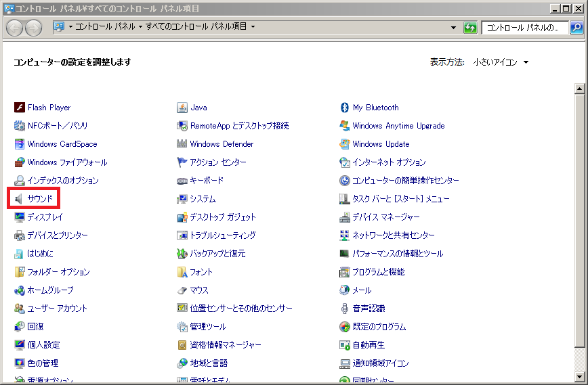
Task: Open 個人設定 link
Action: coord(43,345)
